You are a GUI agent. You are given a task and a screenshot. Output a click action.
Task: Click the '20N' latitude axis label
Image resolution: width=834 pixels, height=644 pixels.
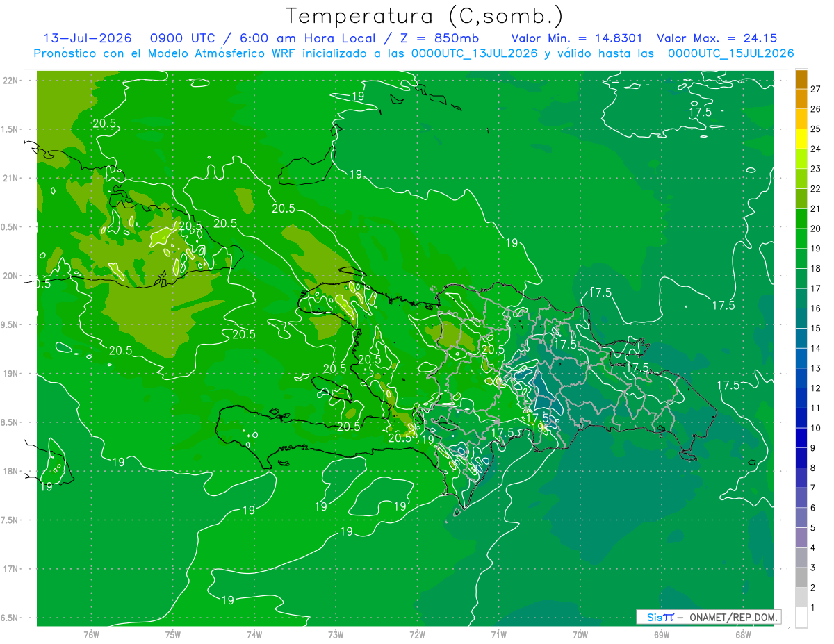pyautogui.click(x=10, y=276)
